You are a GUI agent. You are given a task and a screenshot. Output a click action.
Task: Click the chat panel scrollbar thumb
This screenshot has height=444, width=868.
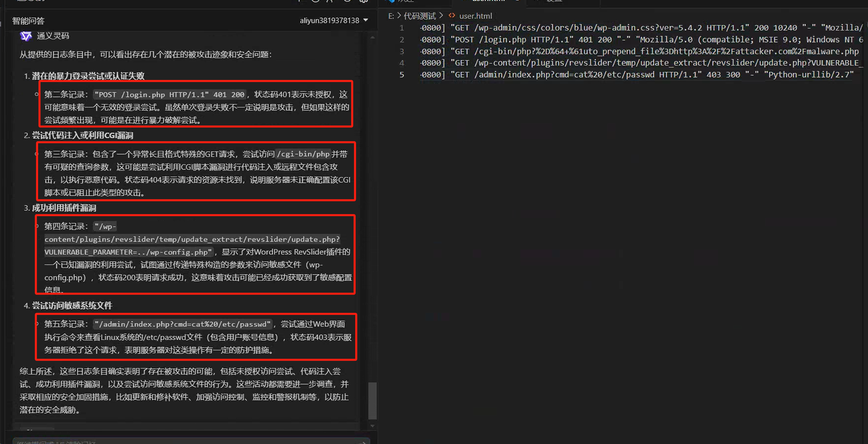372,400
